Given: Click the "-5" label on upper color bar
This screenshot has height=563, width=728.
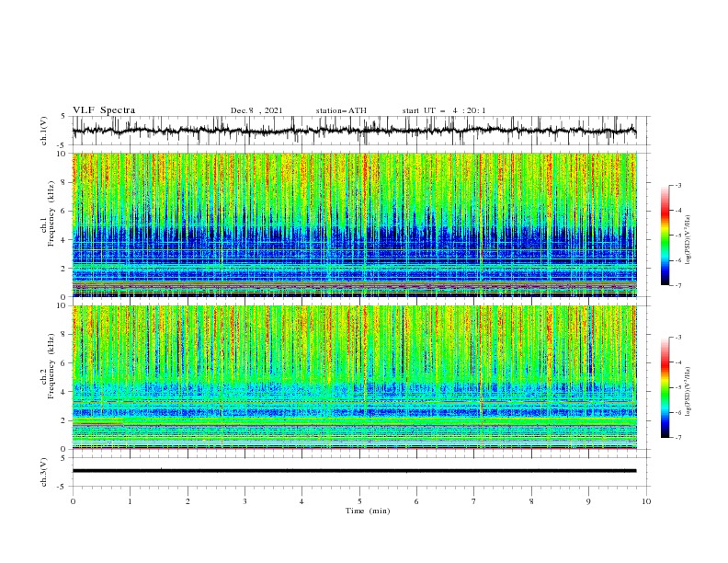Looking at the screenshot, I should coord(678,236).
